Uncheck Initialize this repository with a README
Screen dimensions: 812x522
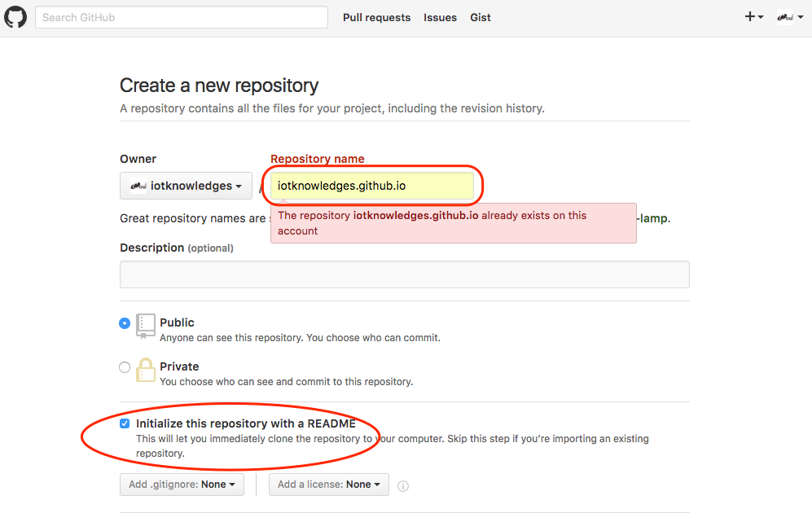pos(125,423)
